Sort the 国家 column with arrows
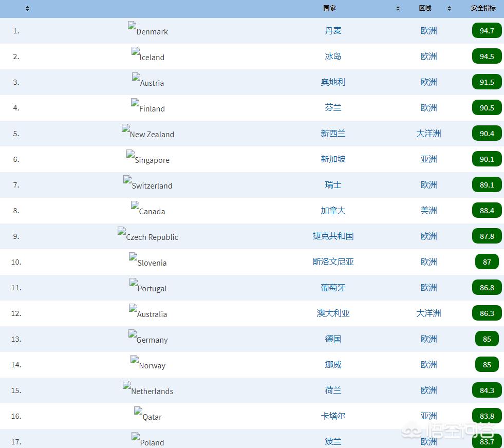504x448 pixels. [398, 9]
